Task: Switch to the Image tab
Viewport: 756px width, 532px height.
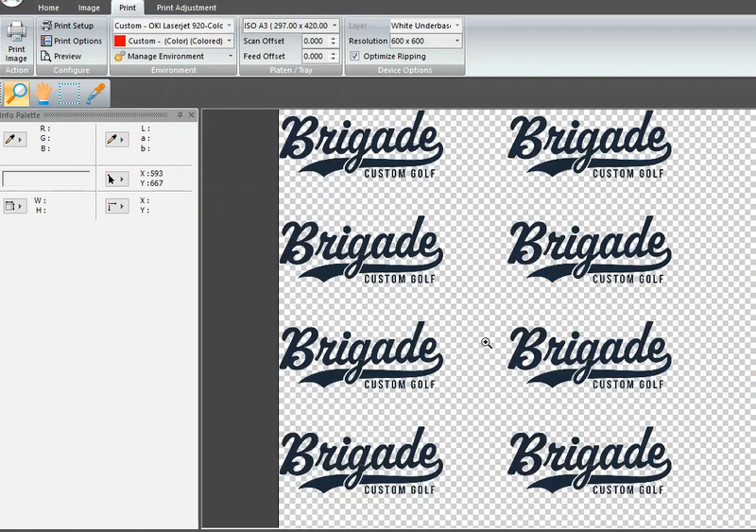Action: pyautogui.click(x=89, y=8)
